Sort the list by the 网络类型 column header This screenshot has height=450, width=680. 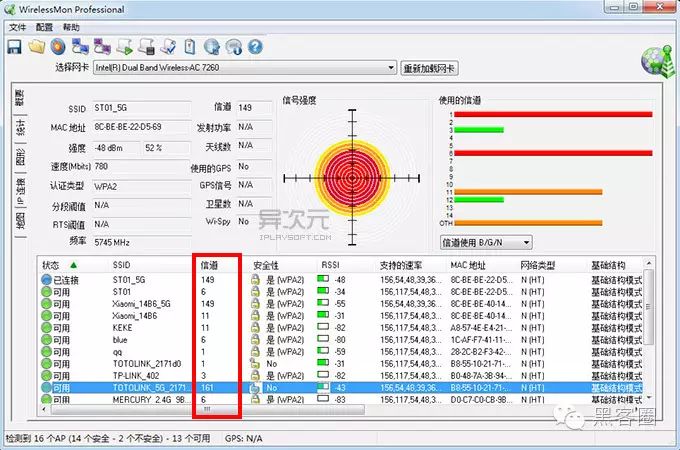click(x=537, y=265)
